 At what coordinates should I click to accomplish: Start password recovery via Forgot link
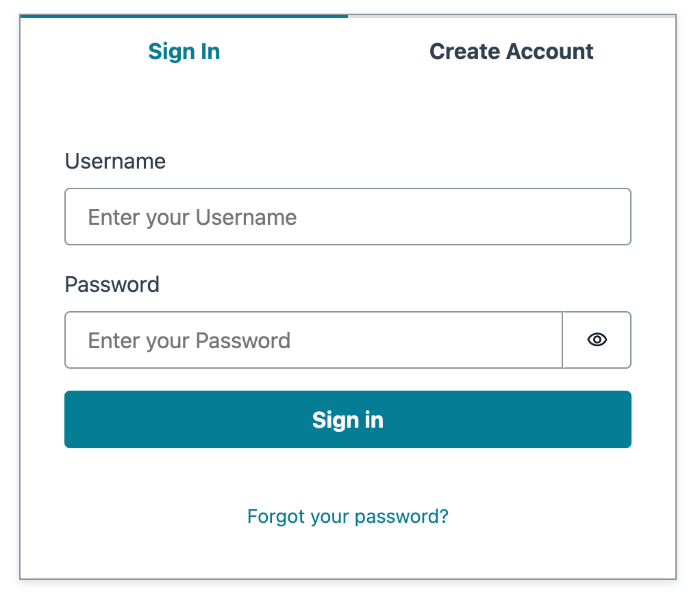click(x=348, y=516)
